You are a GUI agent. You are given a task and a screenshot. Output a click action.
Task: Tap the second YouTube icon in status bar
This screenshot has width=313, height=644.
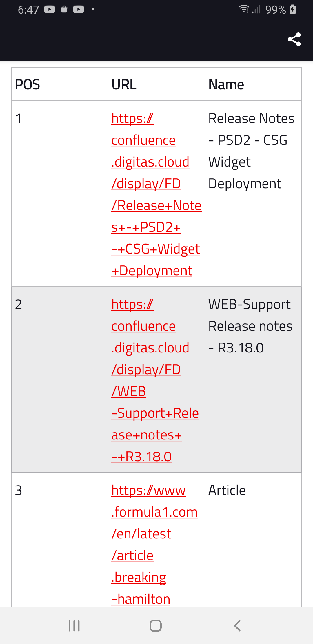(x=78, y=10)
